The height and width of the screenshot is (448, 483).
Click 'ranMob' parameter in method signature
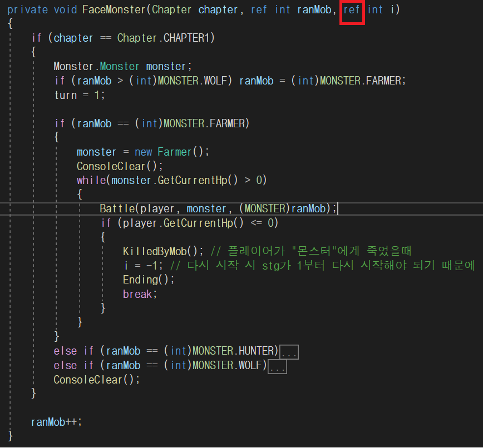(314, 9)
